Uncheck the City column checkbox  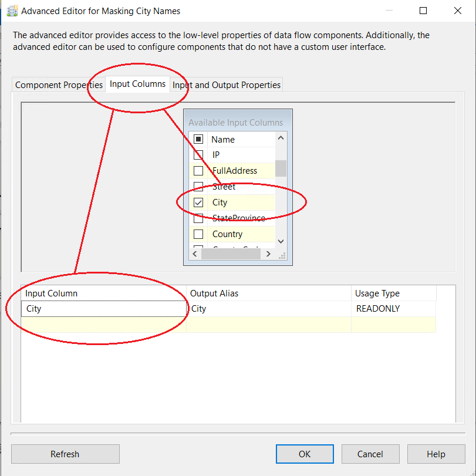198,202
